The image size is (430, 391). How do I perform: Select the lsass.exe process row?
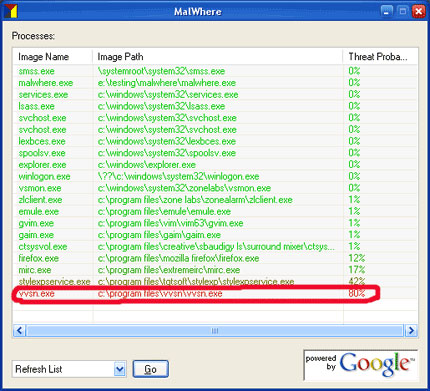click(215, 106)
